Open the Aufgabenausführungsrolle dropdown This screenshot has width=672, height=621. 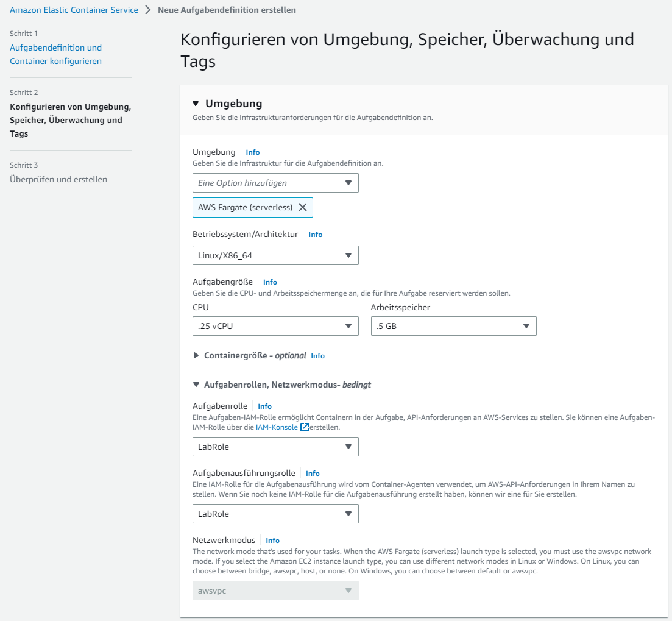275,514
